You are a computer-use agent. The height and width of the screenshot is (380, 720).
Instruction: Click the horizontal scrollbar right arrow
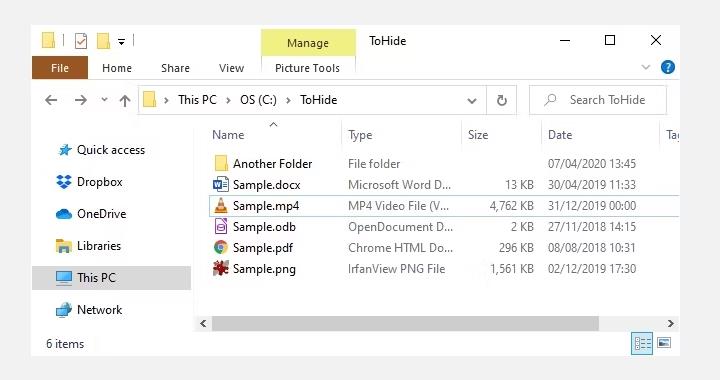coord(671,324)
